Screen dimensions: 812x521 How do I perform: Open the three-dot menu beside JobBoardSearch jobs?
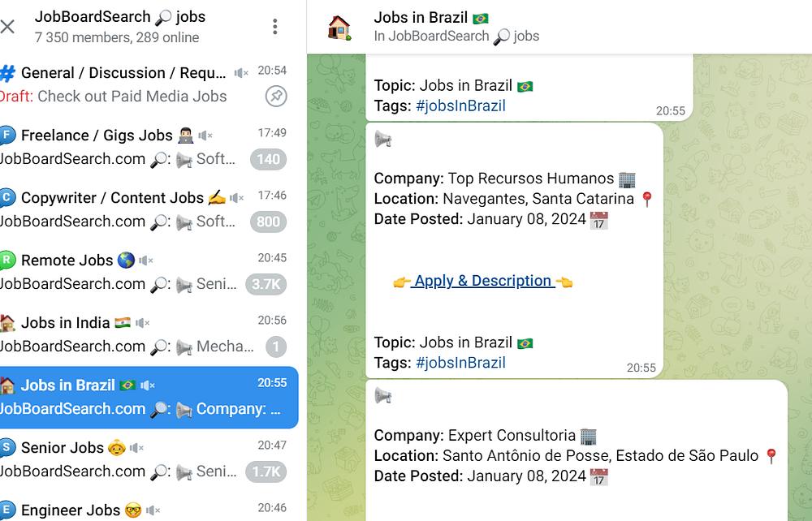[x=275, y=27]
